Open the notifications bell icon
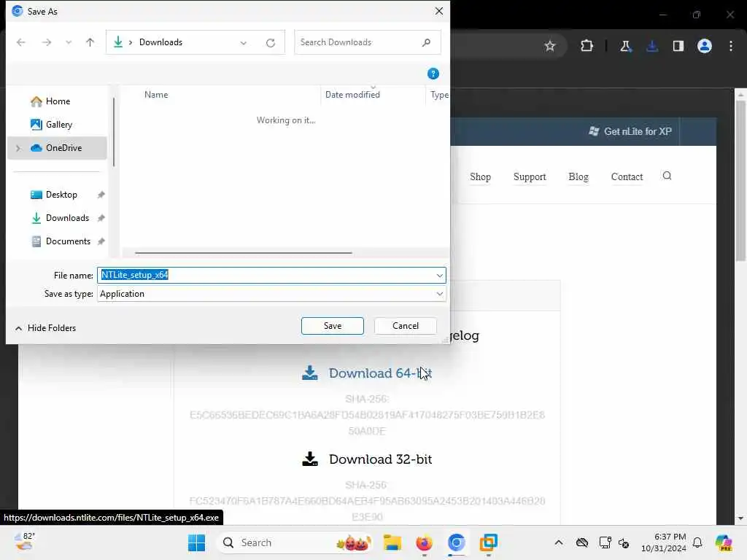The image size is (747, 560). (697, 542)
